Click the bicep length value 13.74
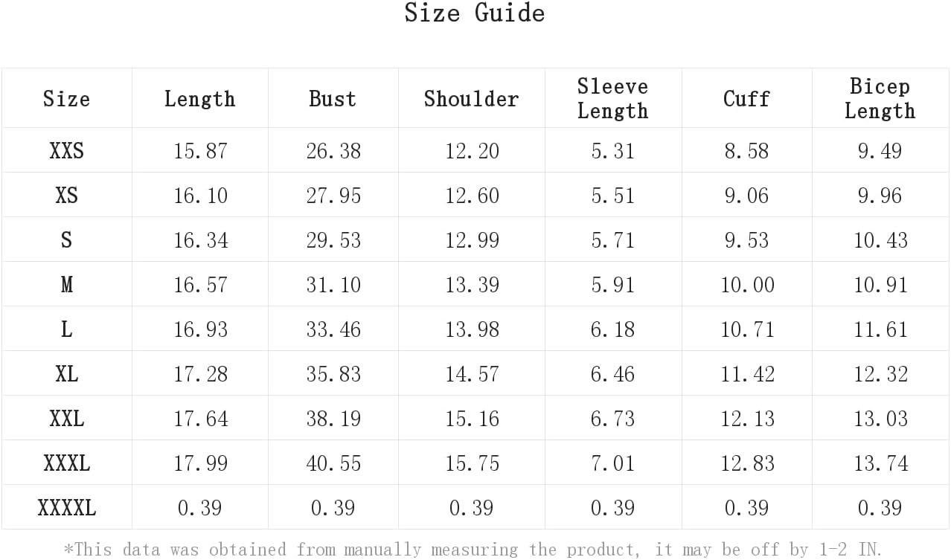Image resolution: width=951 pixels, height=560 pixels. click(x=880, y=463)
